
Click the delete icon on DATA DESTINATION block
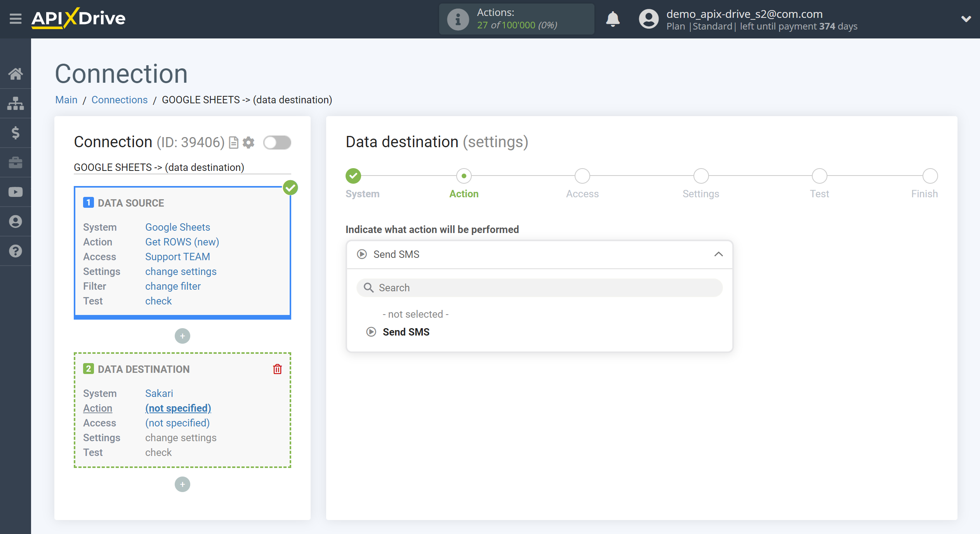tap(277, 369)
